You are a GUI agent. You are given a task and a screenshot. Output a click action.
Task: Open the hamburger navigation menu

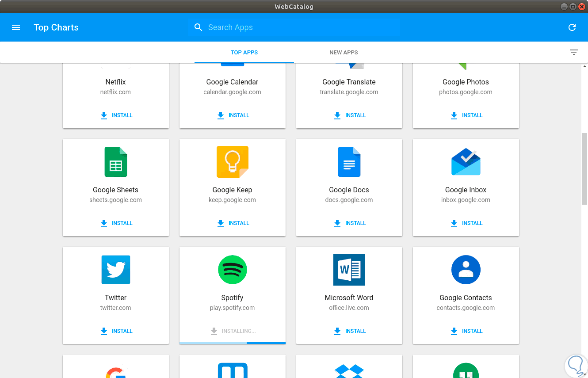[16, 27]
